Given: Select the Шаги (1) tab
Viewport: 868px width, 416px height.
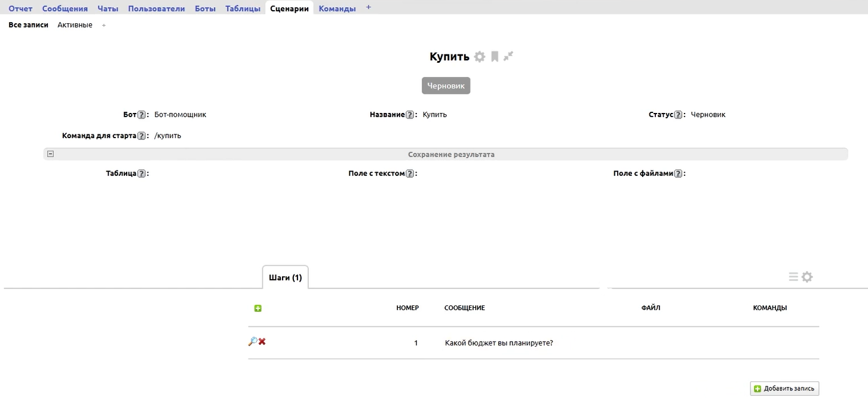Looking at the screenshot, I should [286, 277].
